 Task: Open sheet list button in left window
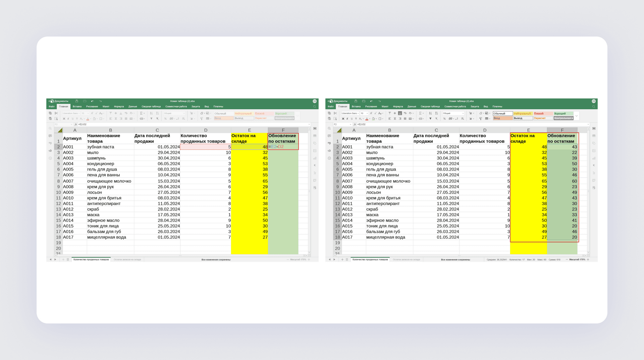click(68, 259)
